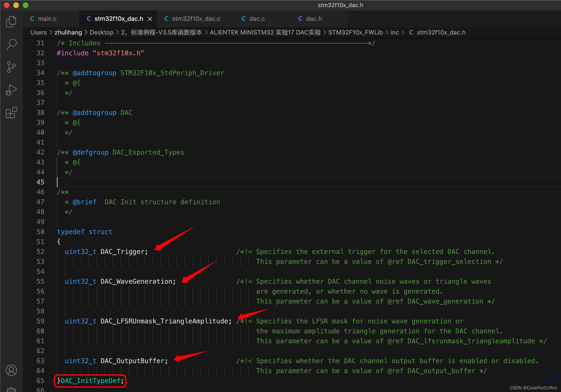
Task: Click line number 50 in gutter
Action: coord(40,232)
